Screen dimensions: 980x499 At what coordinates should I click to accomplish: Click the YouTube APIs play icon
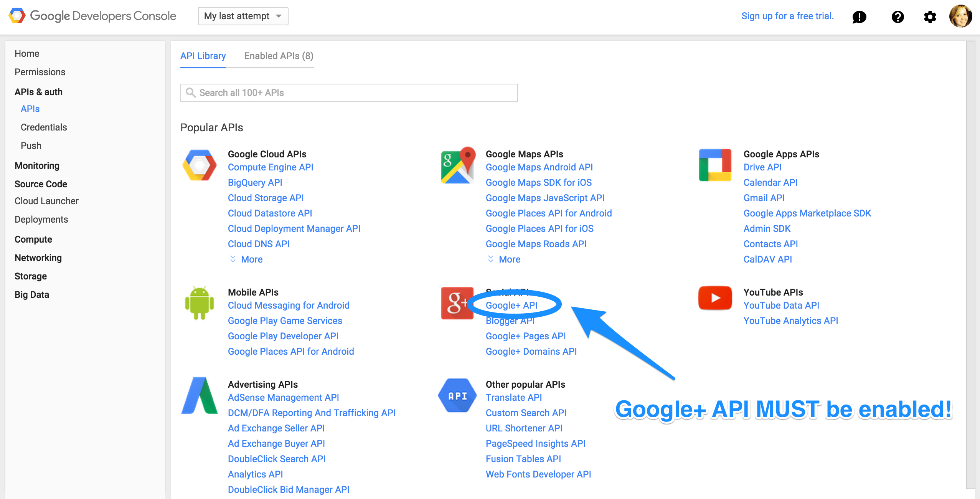click(x=715, y=298)
